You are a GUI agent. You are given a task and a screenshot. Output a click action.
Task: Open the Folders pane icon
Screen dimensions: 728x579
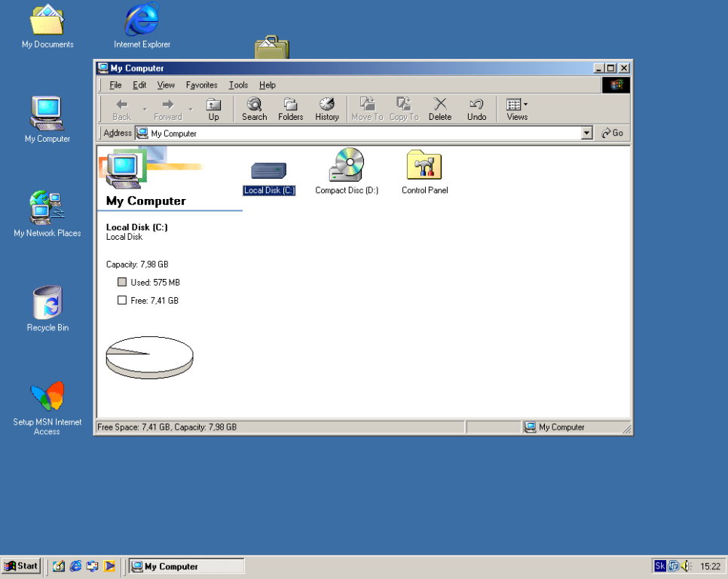pyautogui.click(x=290, y=109)
